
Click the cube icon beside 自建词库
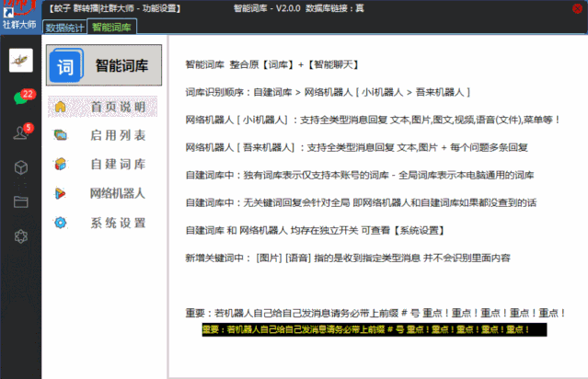[x=61, y=164]
